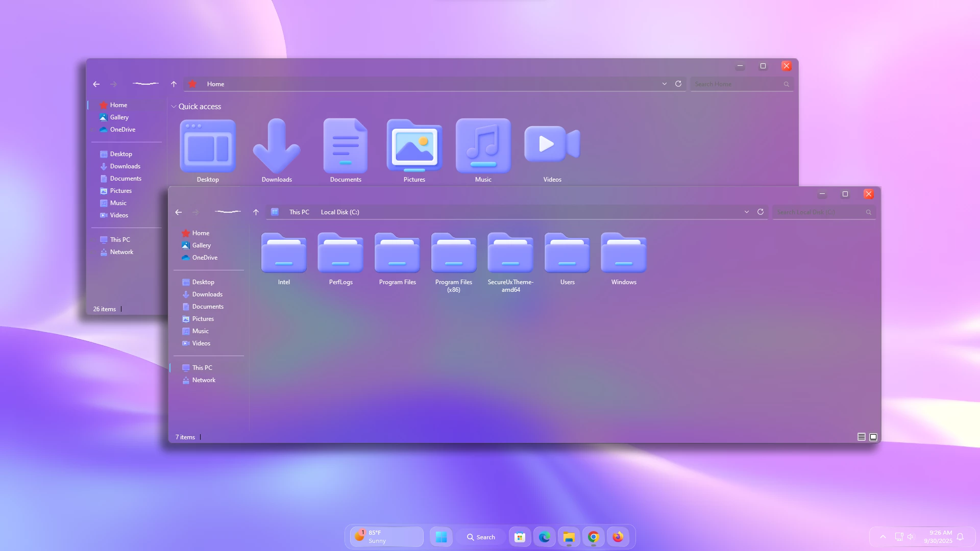Open the SecureUxTheme-amd64 folder

pos(510,254)
